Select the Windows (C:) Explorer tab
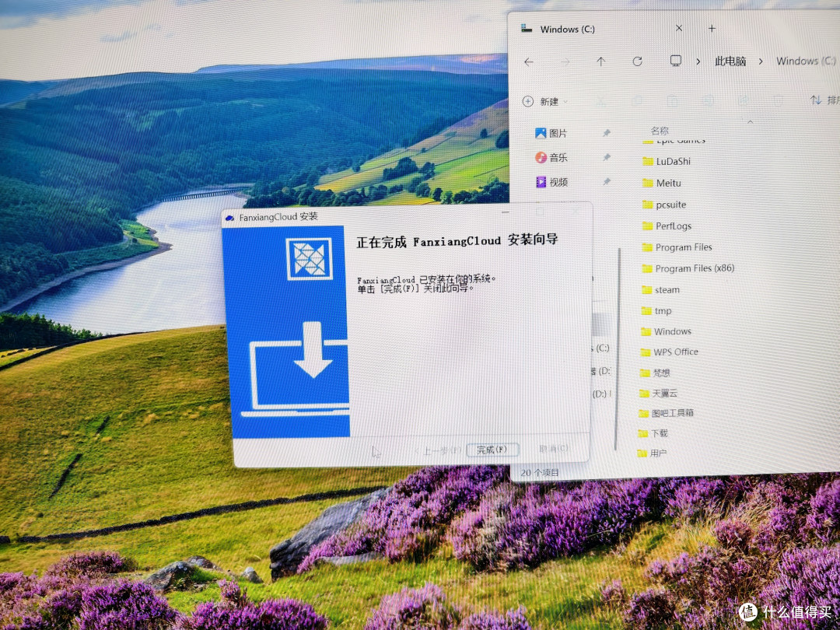Image resolution: width=840 pixels, height=630 pixels. (567, 30)
